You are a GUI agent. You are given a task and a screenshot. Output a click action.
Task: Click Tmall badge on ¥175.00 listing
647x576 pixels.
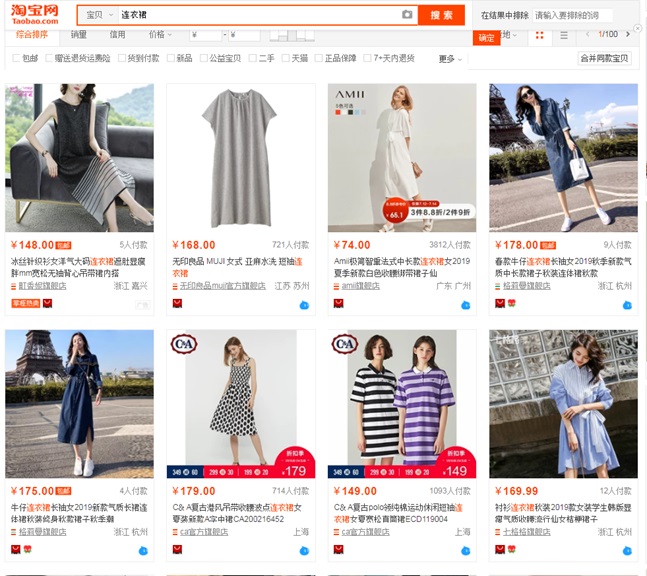(x=16, y=549)
